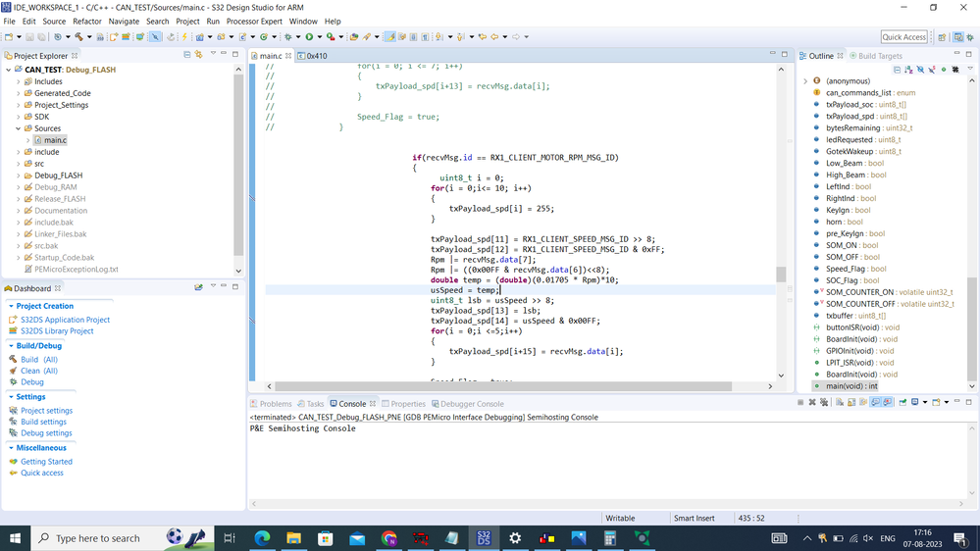
Task: Open the Project menu
Action: (x=187, y=22)
